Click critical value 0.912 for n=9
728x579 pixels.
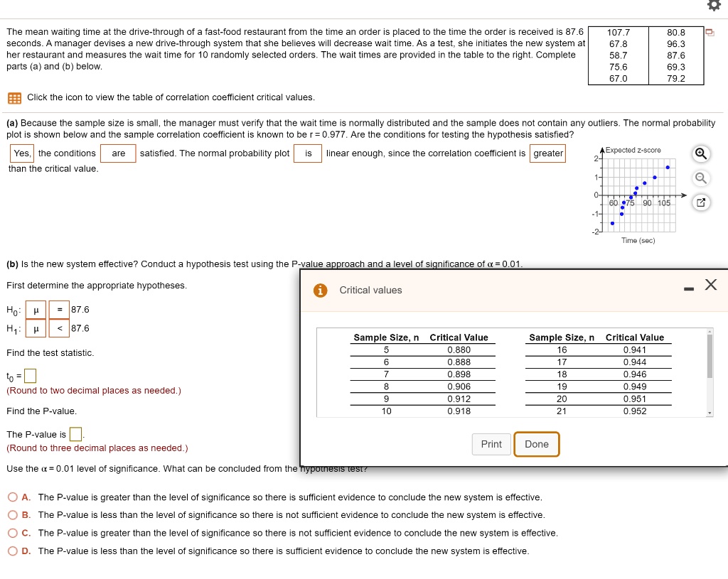[459, 399]
